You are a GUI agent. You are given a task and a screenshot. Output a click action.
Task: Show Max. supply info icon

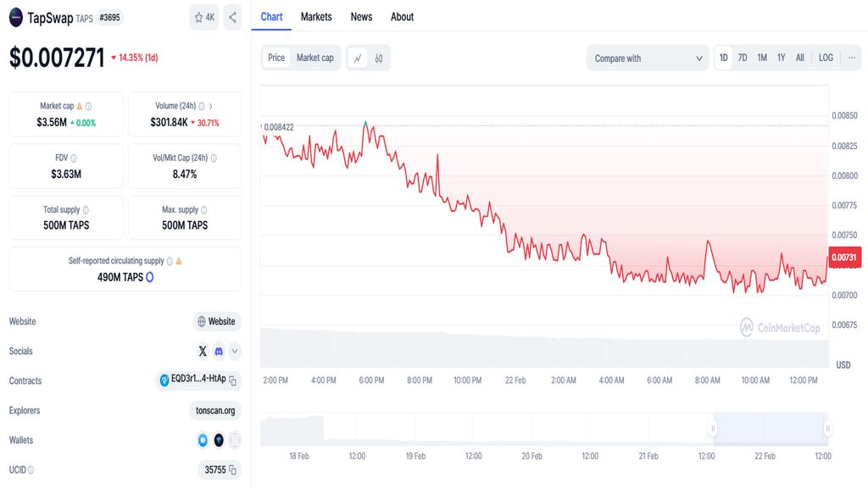[x=204, y=210]
